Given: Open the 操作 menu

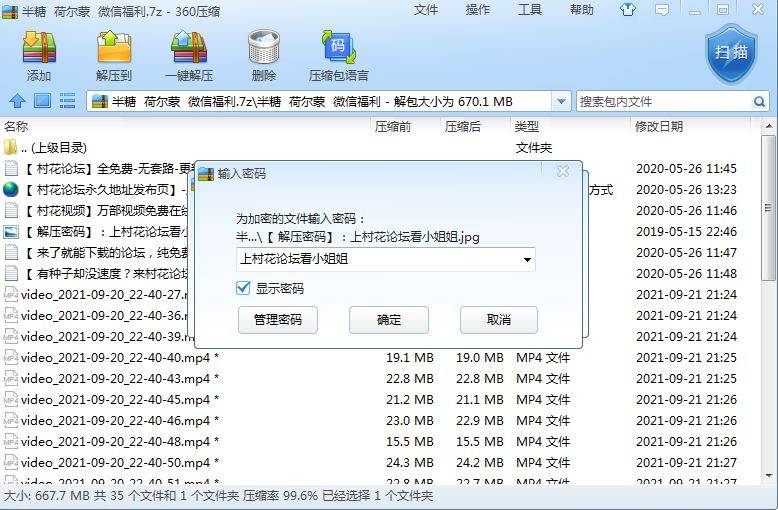Looking at the screenshot, I should click(x=478, y=10).
